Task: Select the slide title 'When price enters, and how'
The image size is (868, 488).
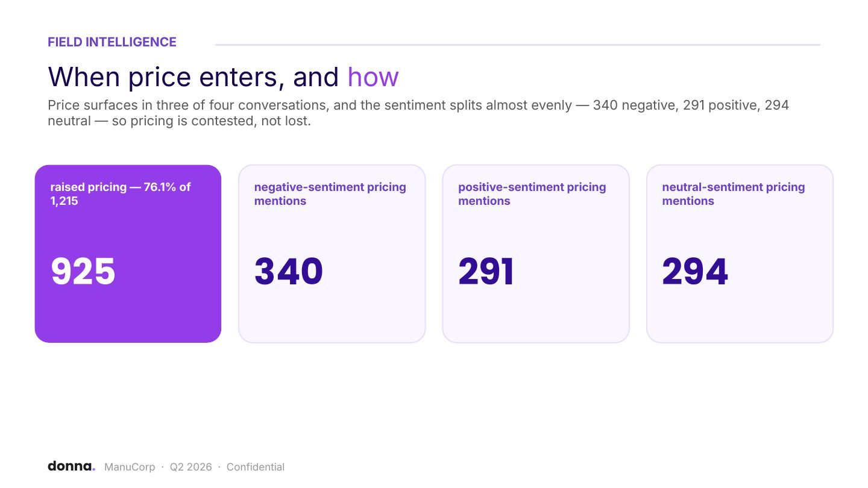Action: 223,77
